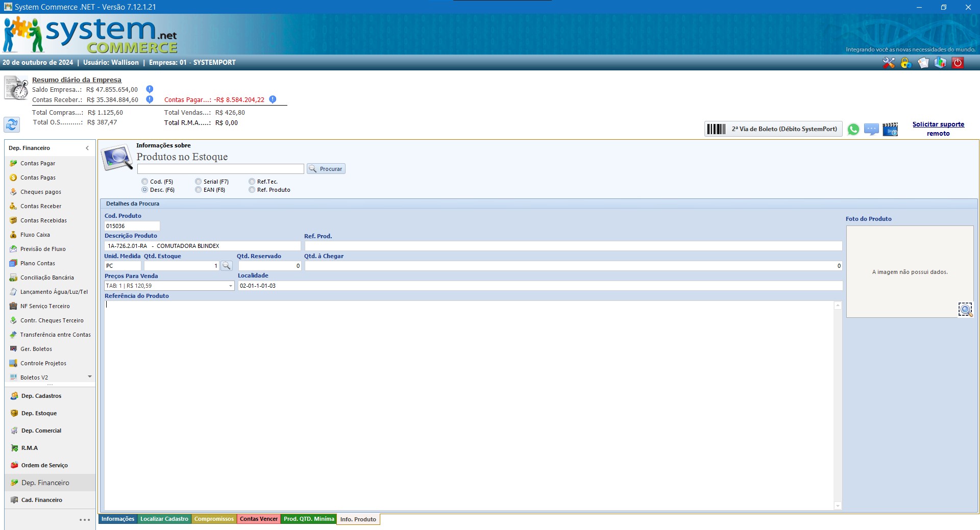Open the Preços Para Venda dropdown
Image resolution: width=980 pixels, height=530 pixels.
231,286
